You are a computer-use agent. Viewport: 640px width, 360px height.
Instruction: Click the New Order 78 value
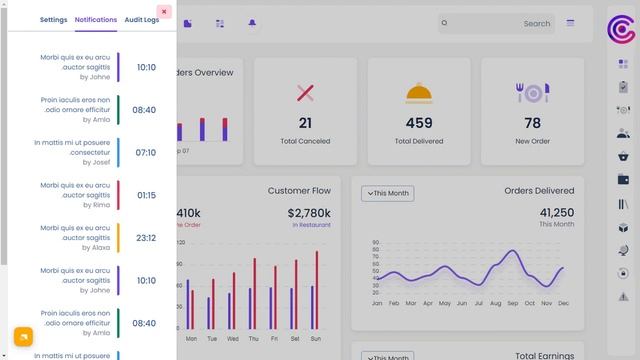[x=532, y=123]
